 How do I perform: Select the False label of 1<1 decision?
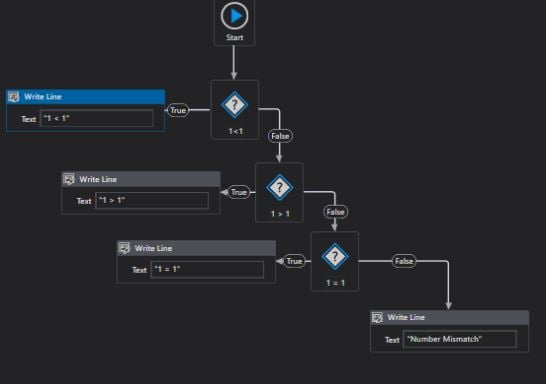tap(280, 136)
